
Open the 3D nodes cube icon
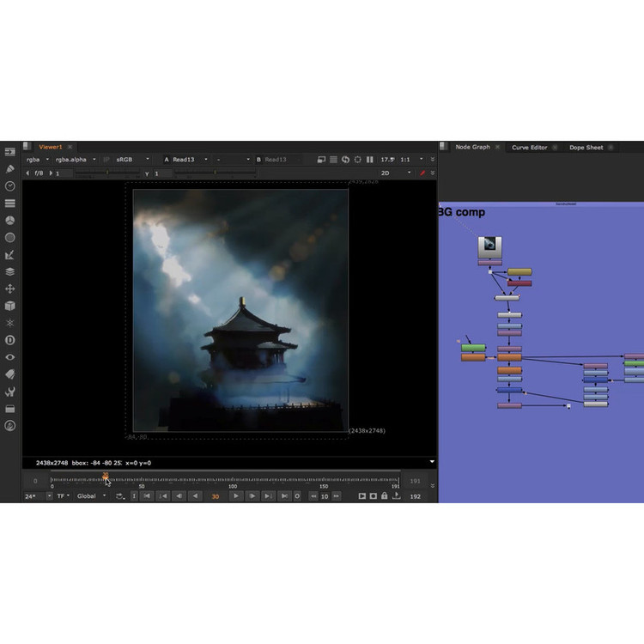[x=10, y=306]
